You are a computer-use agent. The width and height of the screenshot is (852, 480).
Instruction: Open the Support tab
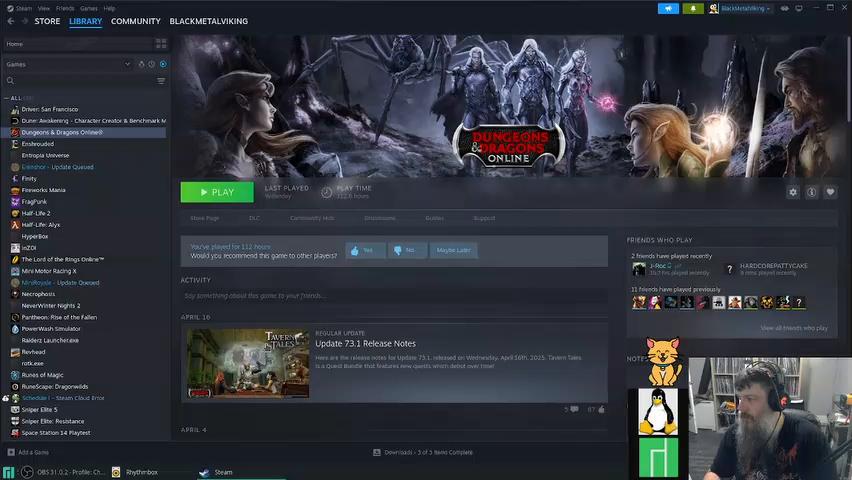(x=484, y=218)
